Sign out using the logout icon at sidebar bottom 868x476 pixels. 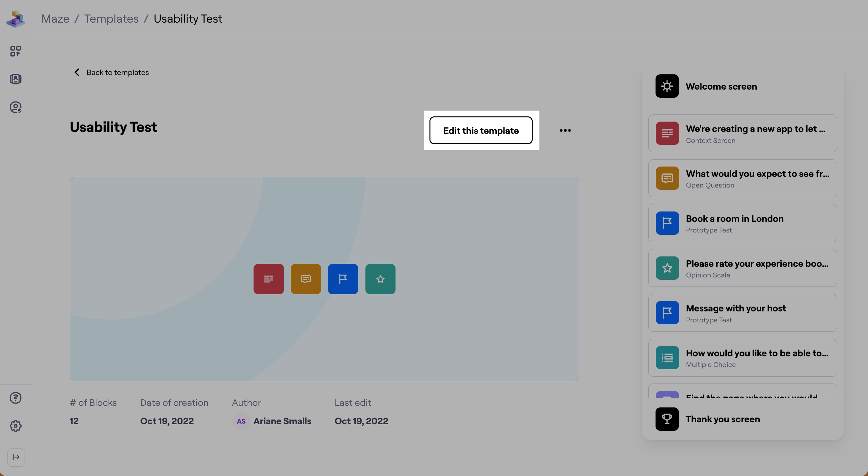click(x=16, y=457)
